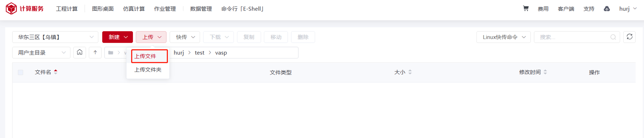This screenshot has height=138, width=644.
Task: Choose 上传文件夹 from the upload menu
Action: point(148,70)
